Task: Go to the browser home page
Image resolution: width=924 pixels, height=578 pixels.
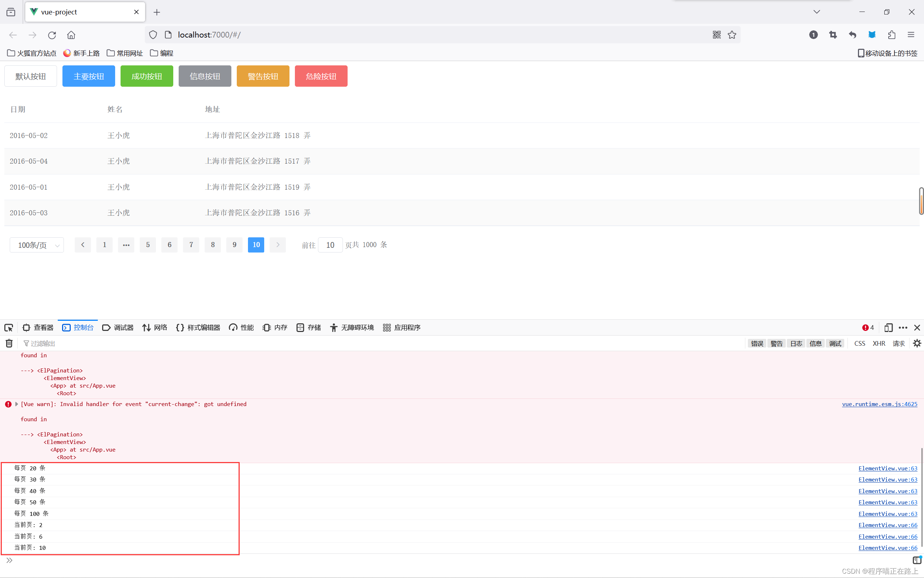Action: tap(71, 35)
